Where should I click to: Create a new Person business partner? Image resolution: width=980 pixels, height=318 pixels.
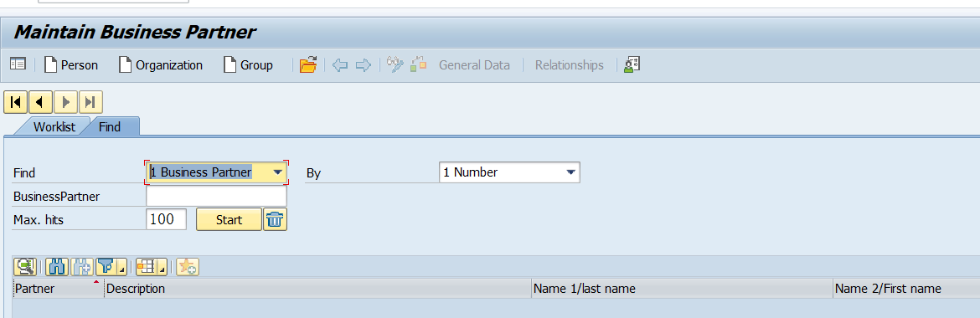click(70, 65)
